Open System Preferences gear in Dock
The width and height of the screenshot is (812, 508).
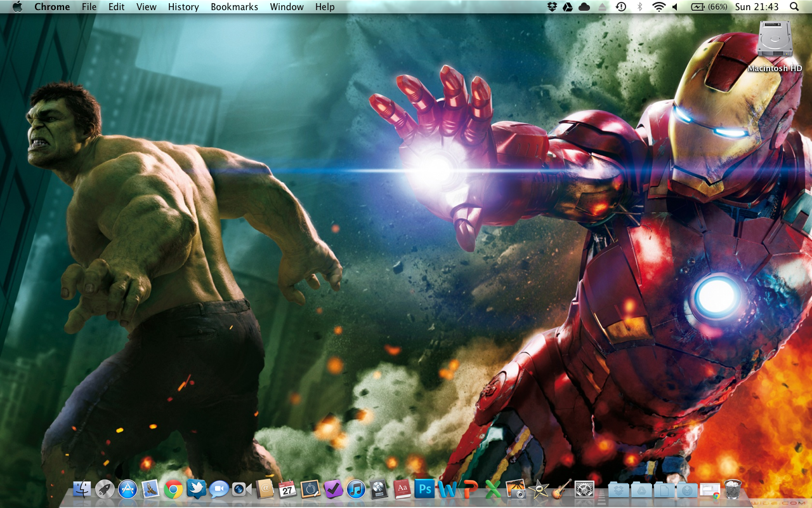pyautogui.click(x=584, y=489)
